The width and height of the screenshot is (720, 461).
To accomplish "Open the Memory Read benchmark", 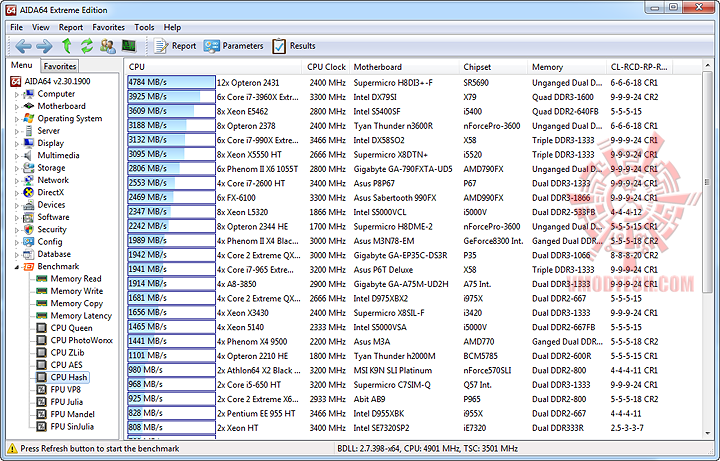I will click(76, 279).
